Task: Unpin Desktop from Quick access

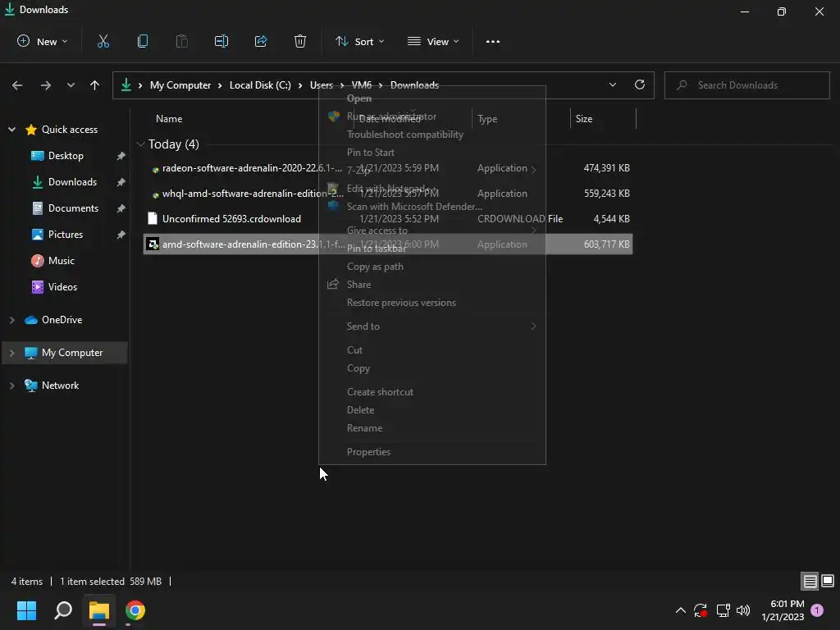Action: (x=121, y=156)
